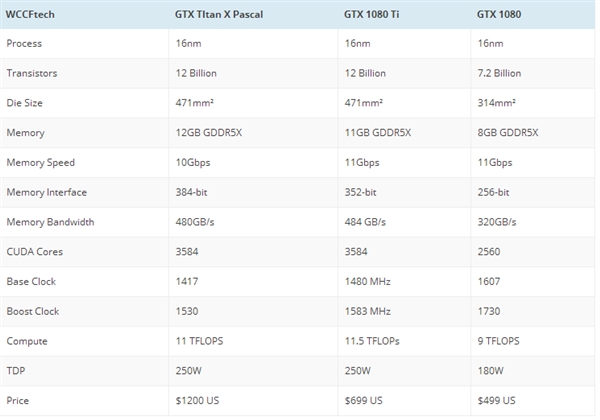Click the WCCFtech header cell
600x420 pixels.
tap(29, 16)
